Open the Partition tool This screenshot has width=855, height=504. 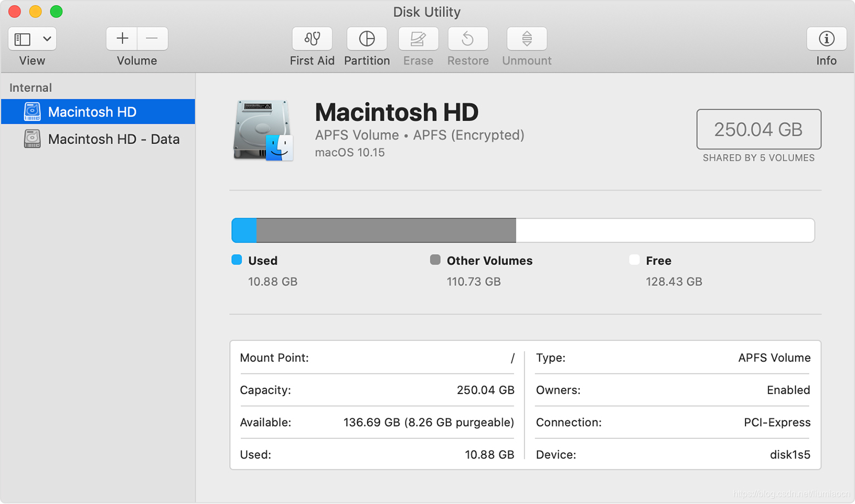point(367,39)
